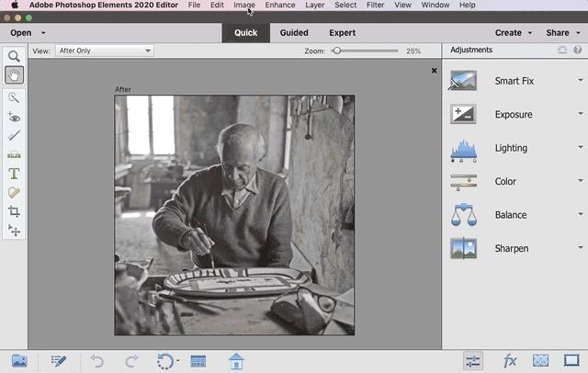This screenshot has width=588, height=373.
Task: Expand the Smart Fix adjustment
Action: (580, 80)
